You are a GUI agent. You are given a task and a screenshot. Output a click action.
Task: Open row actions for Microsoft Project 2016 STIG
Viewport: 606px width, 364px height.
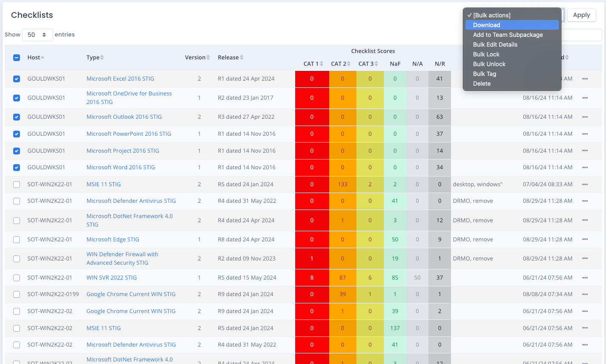585,151
